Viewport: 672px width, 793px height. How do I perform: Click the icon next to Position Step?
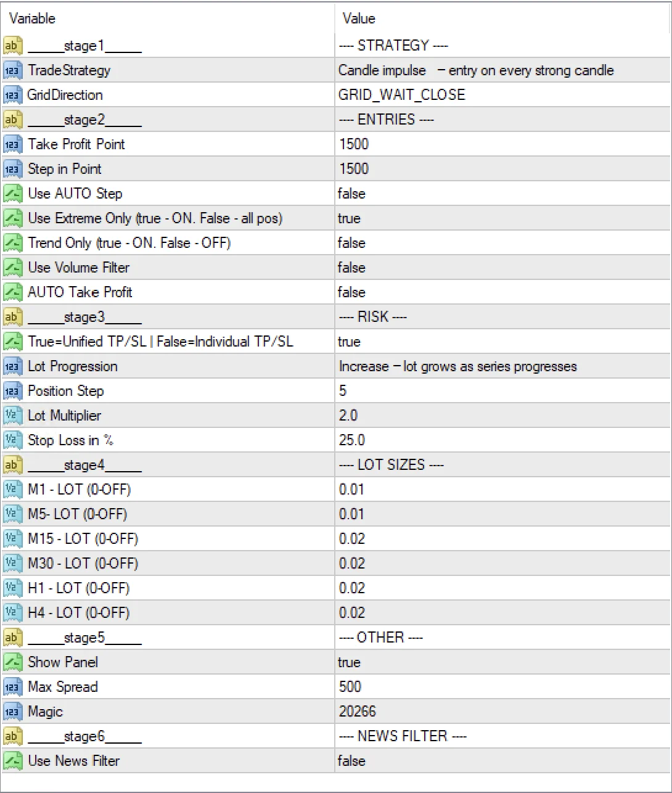[13, 391]
